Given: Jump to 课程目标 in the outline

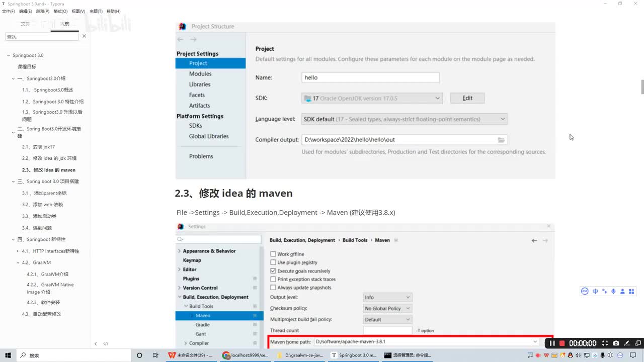Looking at the screenshot, I should click(x=27, y=66).
